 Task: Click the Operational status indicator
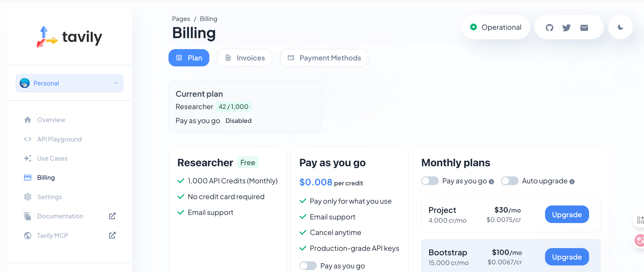(496, 27)
